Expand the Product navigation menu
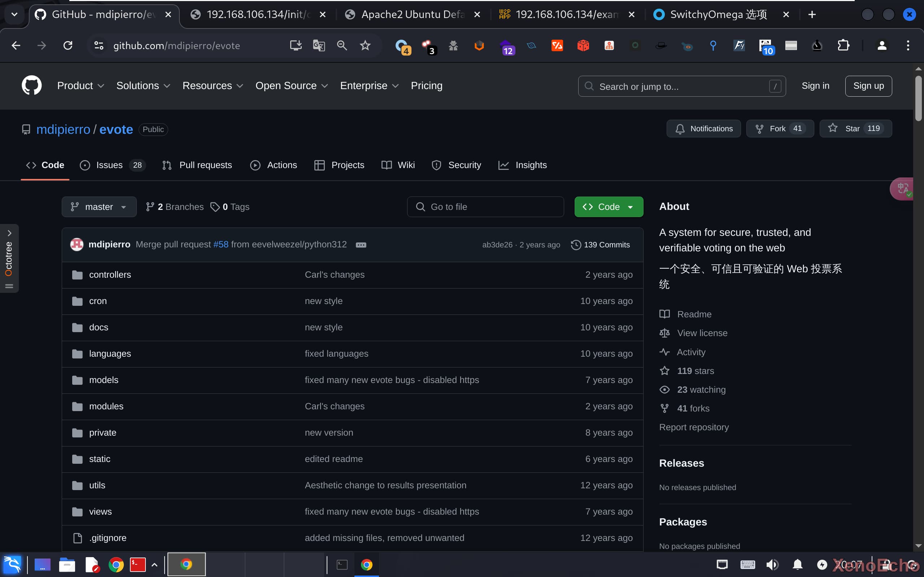This screenshot has height=577, width=924. 80,86
